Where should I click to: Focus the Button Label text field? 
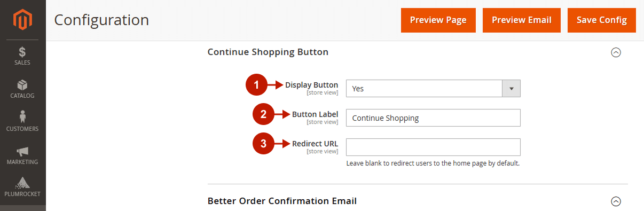(433, 118)
